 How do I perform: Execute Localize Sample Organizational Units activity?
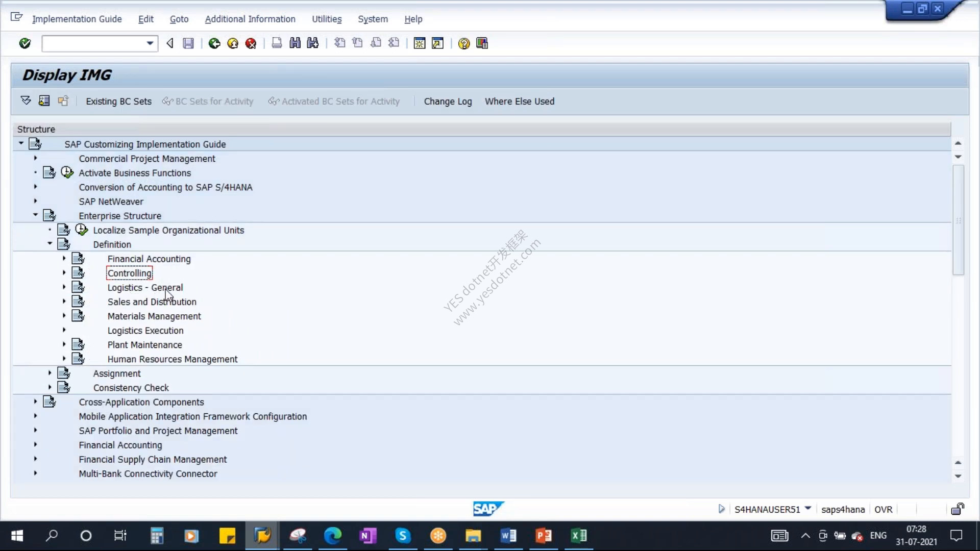click(x=82, y=230)
